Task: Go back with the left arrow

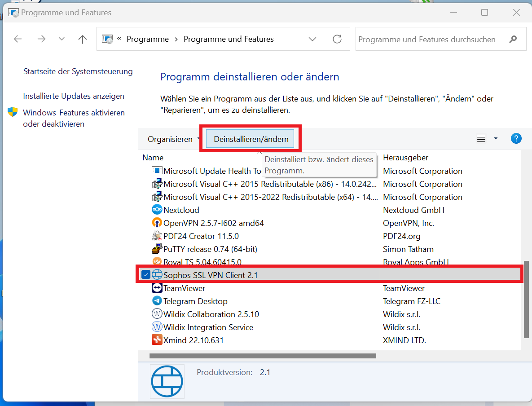Action: click(18, 39)
